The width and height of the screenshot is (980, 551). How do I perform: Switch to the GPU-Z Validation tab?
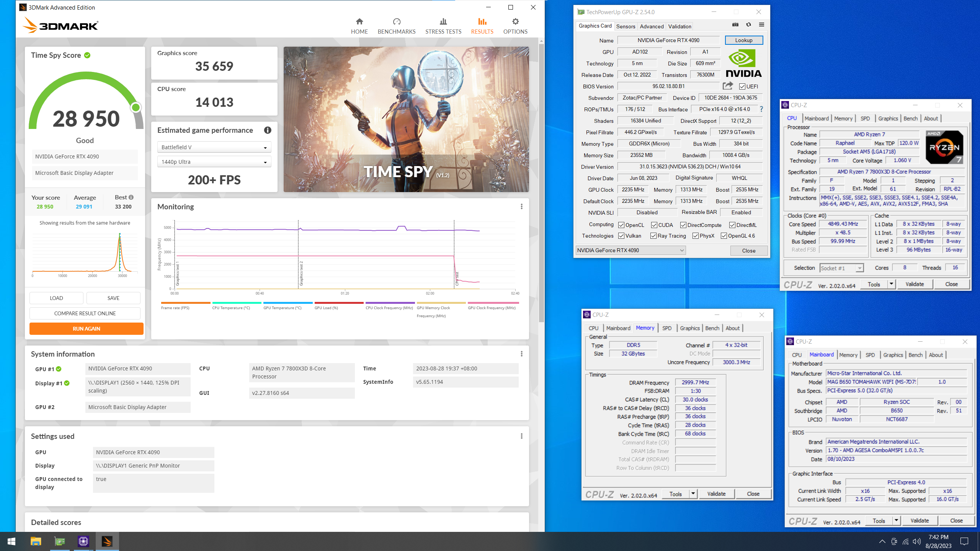click(x=679, y=26)
